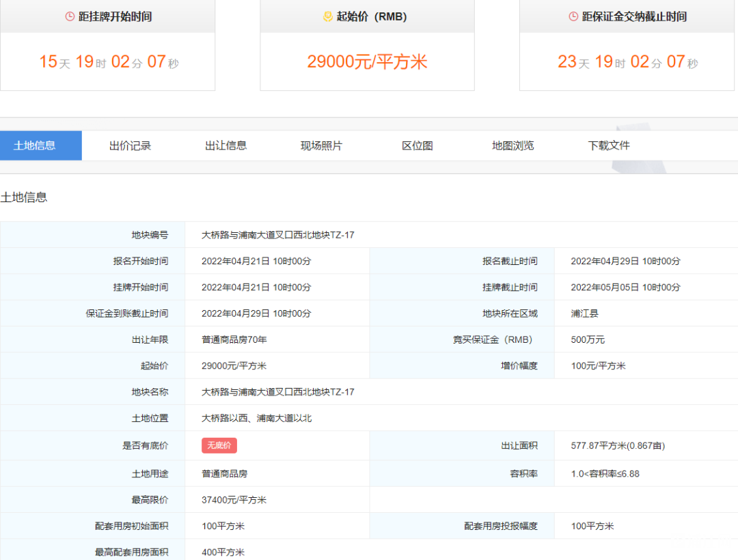Click the 土地位置 row label
Viewport: 738px width, 560px height.
(x=150, y=419)
